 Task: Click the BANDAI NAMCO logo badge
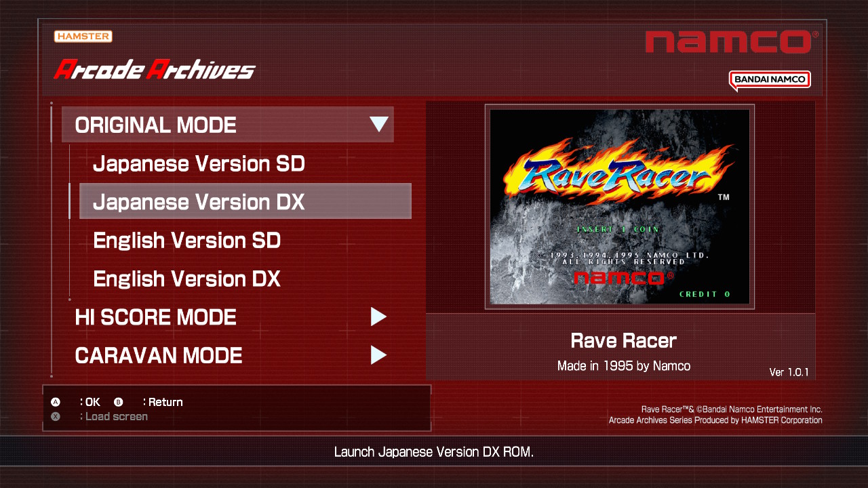point(770,80)
